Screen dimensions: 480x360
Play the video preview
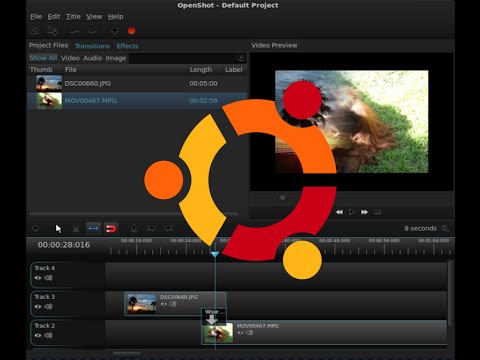point(352,212)
